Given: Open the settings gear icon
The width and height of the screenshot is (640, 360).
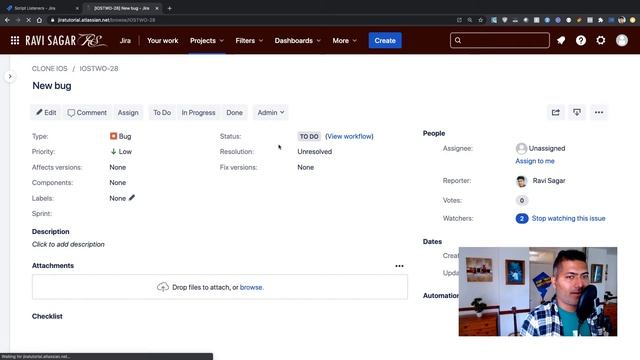Looking at the screenshot, I should pyautogui.click(x=601, y=40).
